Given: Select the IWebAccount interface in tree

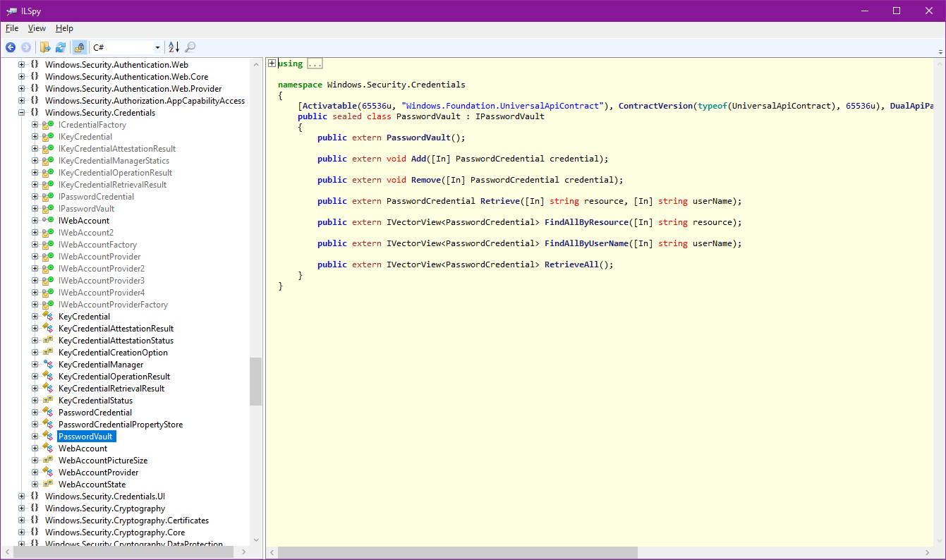Looking at the screenshot, I should coord(84,221).
